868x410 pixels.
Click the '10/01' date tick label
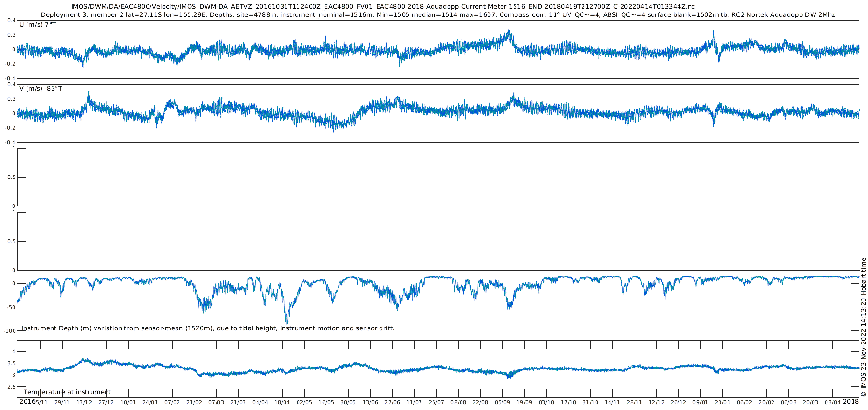tap(128, 402)
